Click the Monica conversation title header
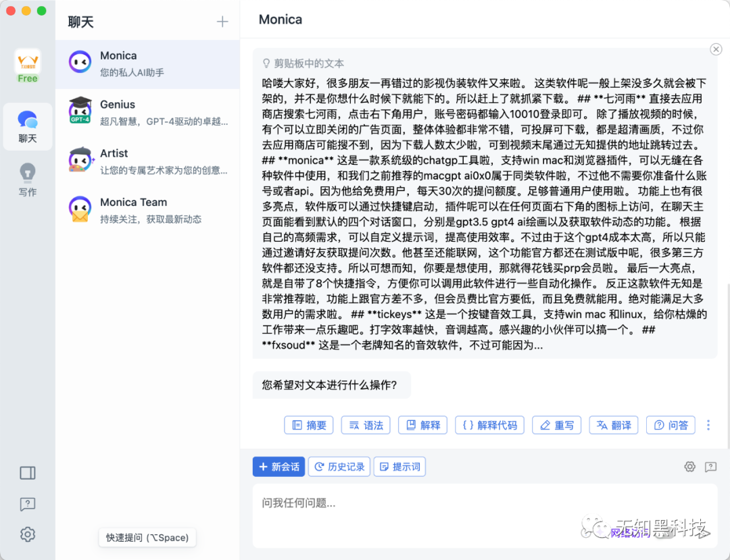The image size is (730, 560). tap(281, 20)
